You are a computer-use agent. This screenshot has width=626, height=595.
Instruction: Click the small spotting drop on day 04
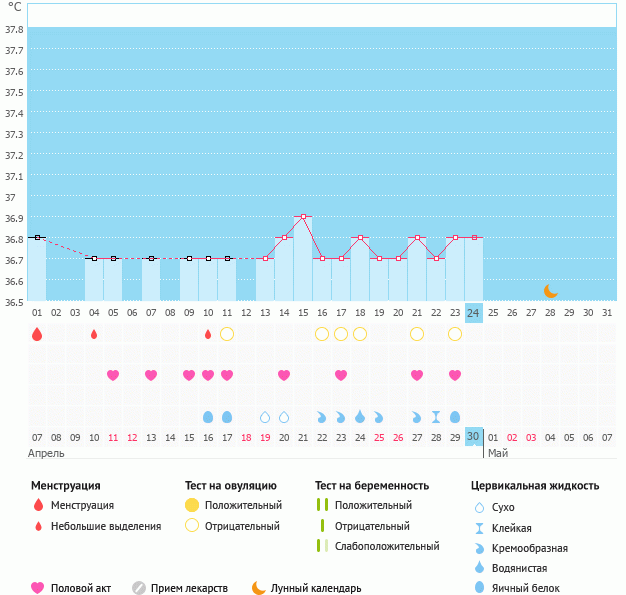click(x=94, y=334)
